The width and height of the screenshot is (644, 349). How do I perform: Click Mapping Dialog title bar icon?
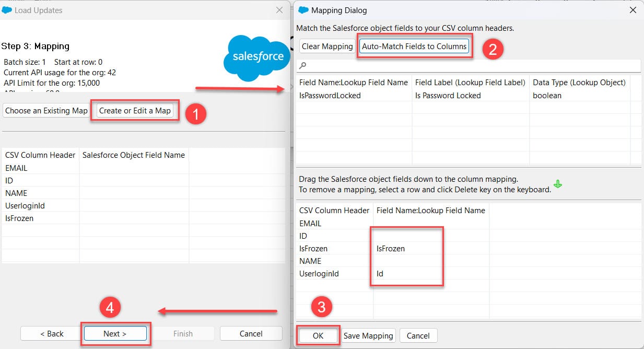point(303,10)
